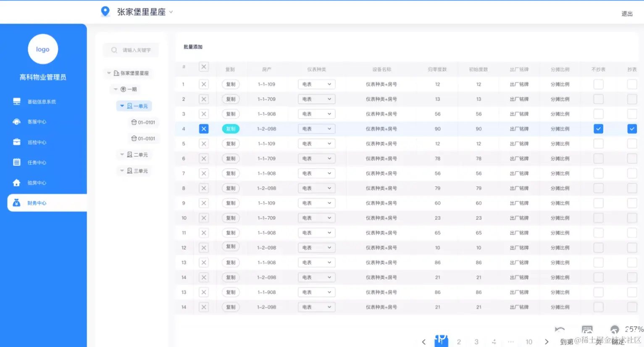Click the 任务中心 notepad icon
This screenshot has height=347, width=644.
(17, 162)
